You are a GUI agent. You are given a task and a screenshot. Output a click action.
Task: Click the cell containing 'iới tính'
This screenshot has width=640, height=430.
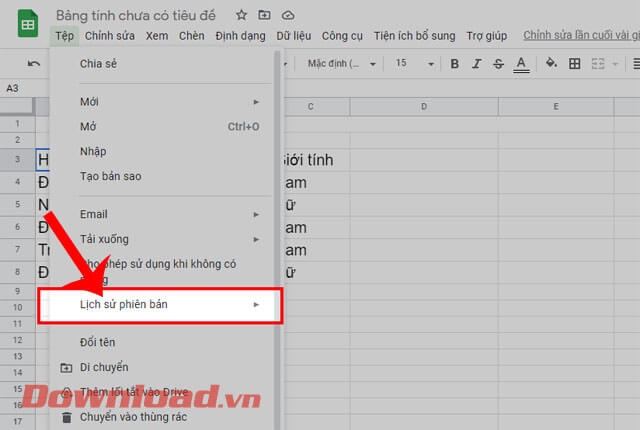(x=317, y=160)
